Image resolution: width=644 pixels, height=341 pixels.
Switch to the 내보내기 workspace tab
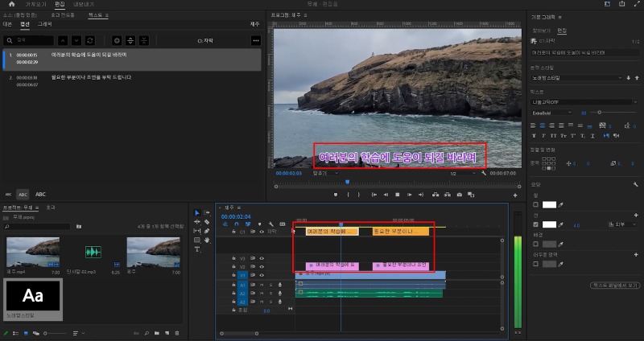(84, 4)
